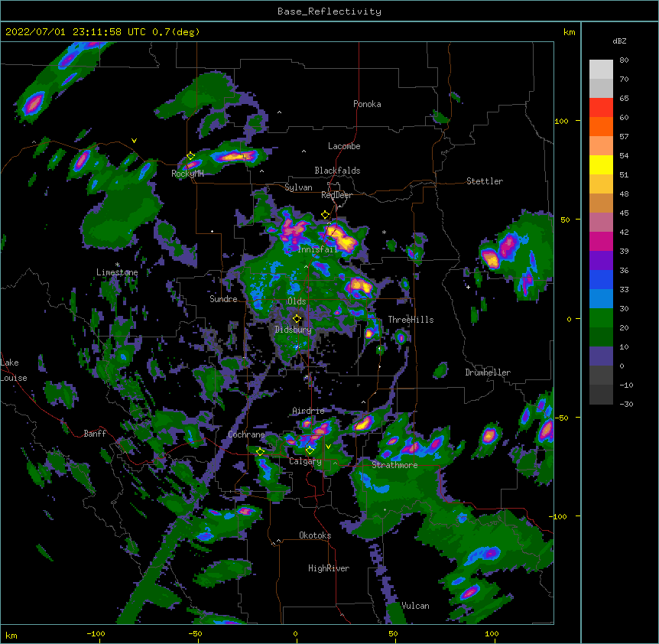Click the Blackfalds city label
The height and width of the screenshot is (644, 659).
[337, 171]
